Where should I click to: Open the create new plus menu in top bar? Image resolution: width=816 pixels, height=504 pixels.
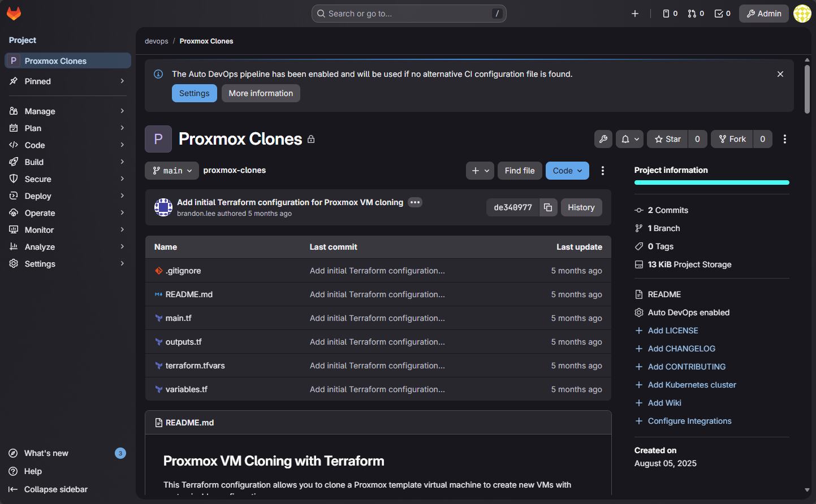pyautogui.click(x=635, y=14)
